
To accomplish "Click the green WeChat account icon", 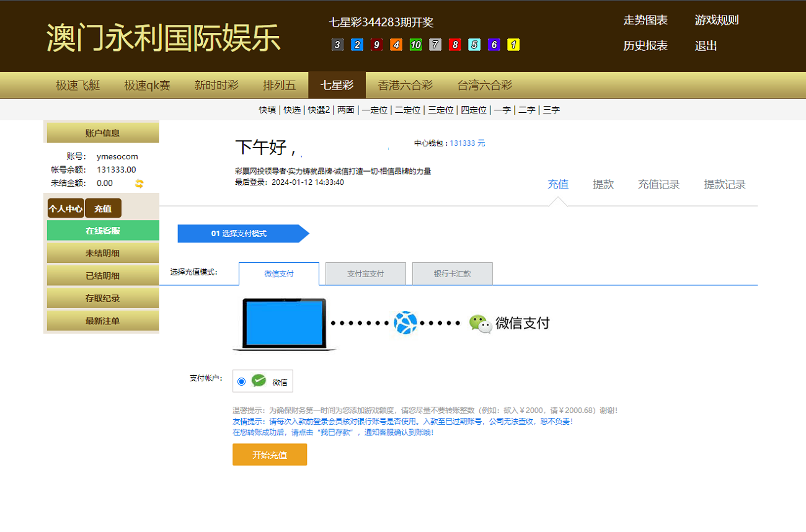I will pos(259,381).
